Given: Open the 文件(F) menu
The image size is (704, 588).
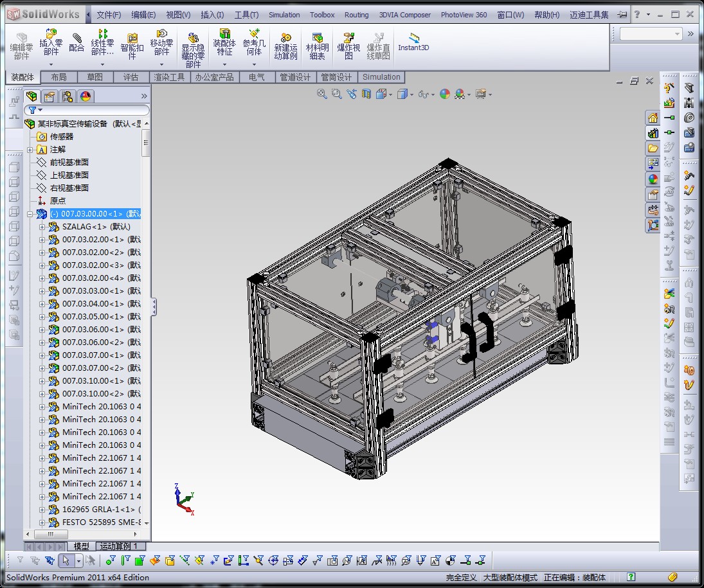Looking at the screenshot, I should 109,15.
